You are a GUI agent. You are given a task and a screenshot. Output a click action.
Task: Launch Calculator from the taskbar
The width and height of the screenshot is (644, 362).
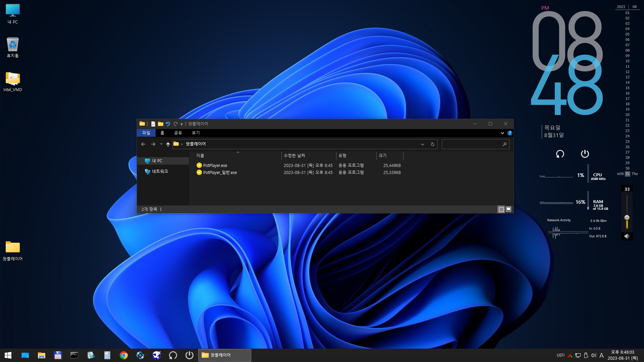click(x=107, y=355)
